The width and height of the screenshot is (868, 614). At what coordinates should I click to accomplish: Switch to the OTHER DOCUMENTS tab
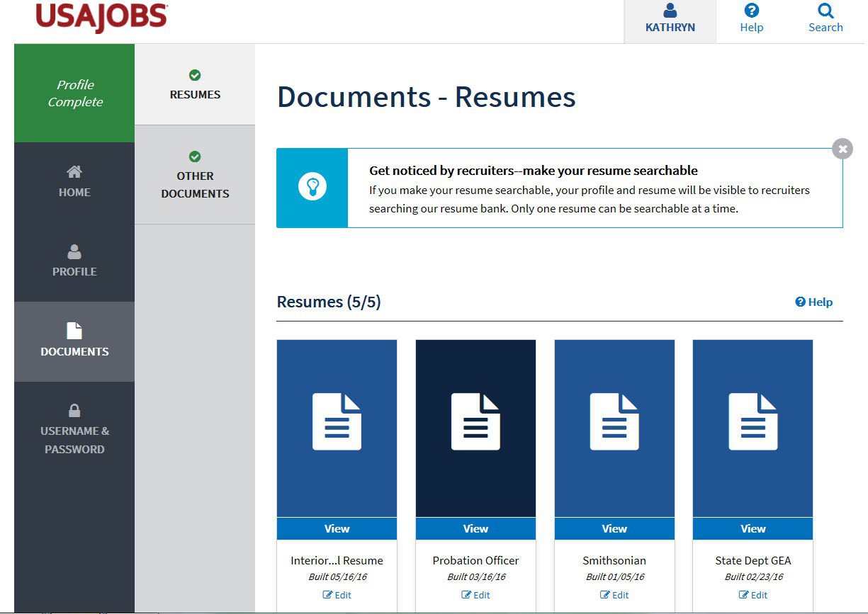click(x=195, y=175)
